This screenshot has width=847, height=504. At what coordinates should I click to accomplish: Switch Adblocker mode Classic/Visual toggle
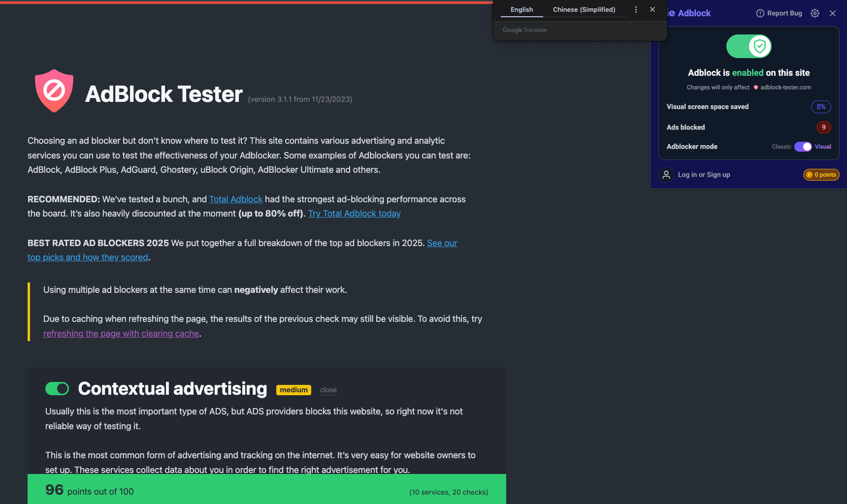coord(803,147)
